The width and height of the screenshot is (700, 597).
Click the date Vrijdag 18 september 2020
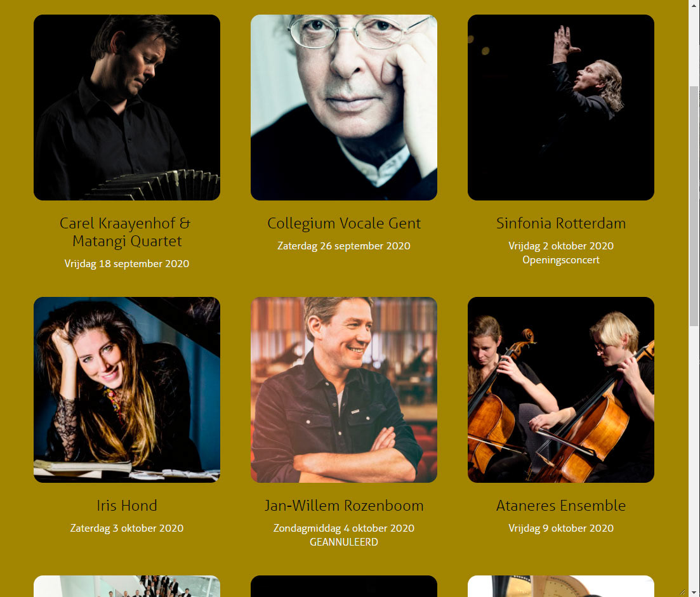[127, 264]
